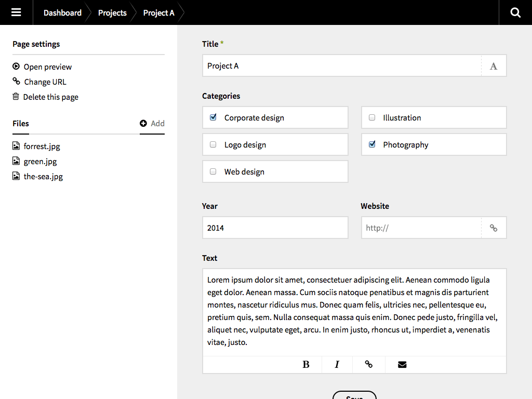Open the green.jpg file
Viewport: 532px width, 399px height.
[x=41, y=162]
